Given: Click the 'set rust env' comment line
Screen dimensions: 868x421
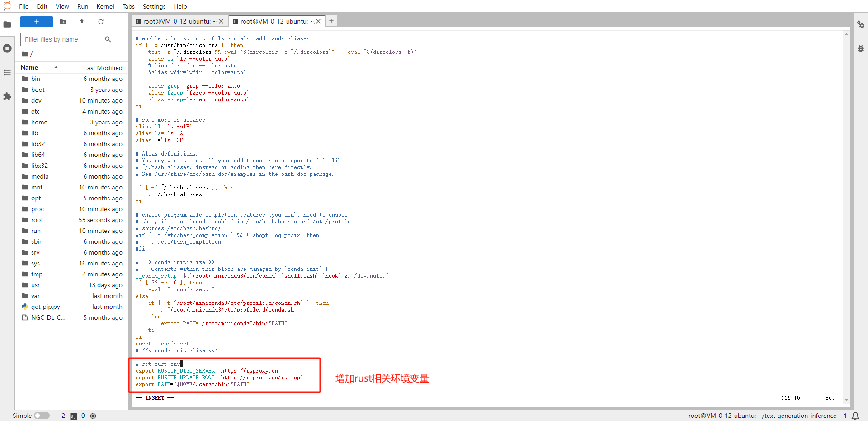Looking at the screenshot, I should (158, 364).
